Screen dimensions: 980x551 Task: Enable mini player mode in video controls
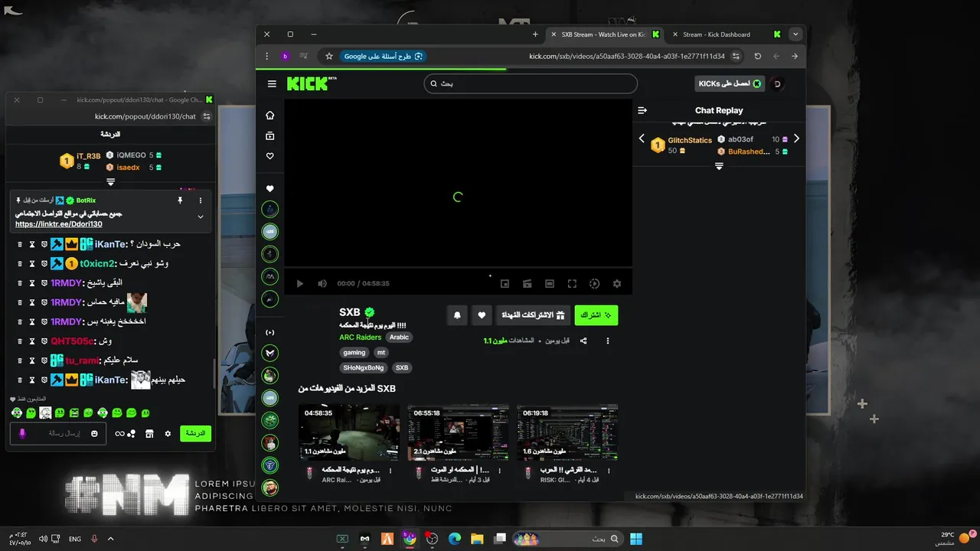505,284
